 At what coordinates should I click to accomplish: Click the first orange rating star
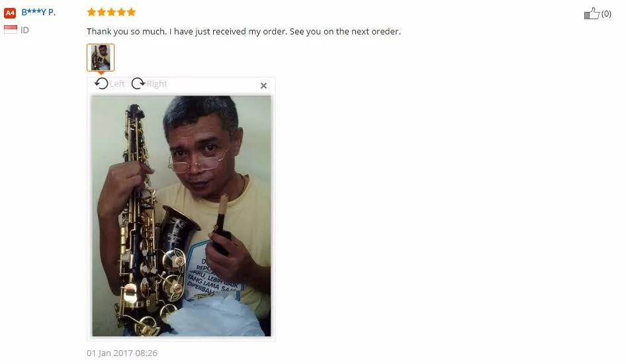(x=91, y=12)
